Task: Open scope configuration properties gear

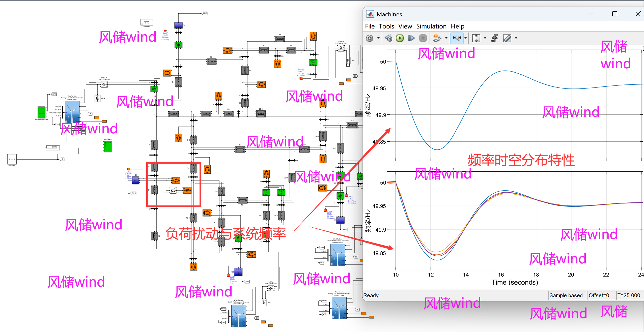Action: (370, 38)
